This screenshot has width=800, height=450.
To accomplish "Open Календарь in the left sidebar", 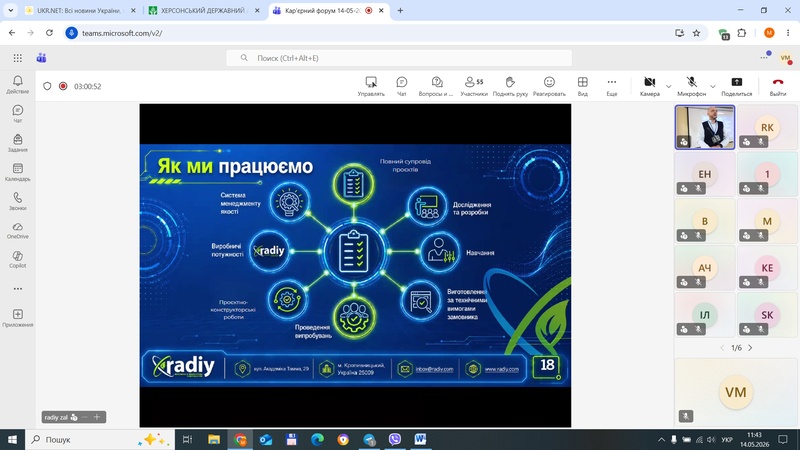I will pyautogui.click(x=18, y=172).
